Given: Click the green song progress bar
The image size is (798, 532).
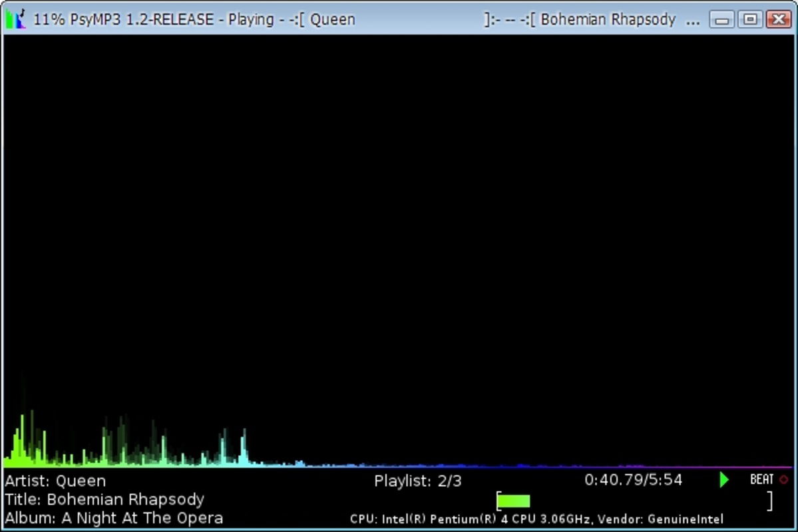Looking at the screenshot, I should tap(514, 501).
